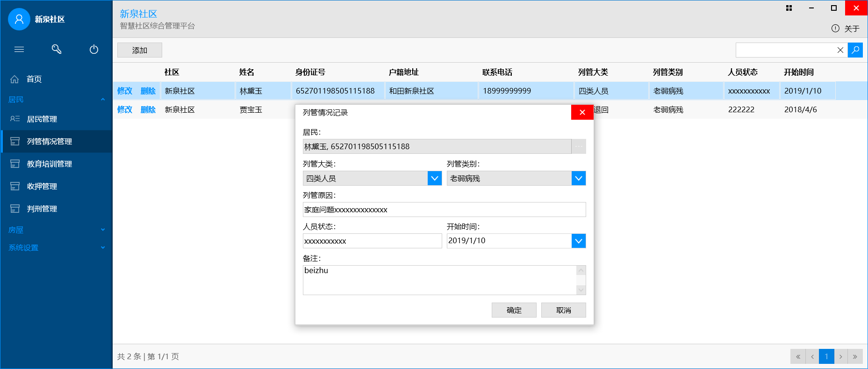868x369 pixels.
Task: Open the 关于 info icon
Action: 835,29
